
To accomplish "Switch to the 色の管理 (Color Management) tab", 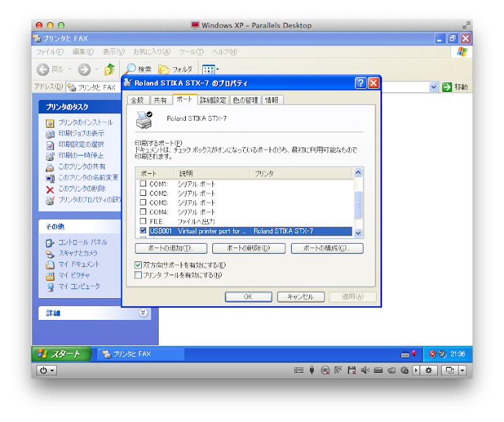I will click(246, 100).
